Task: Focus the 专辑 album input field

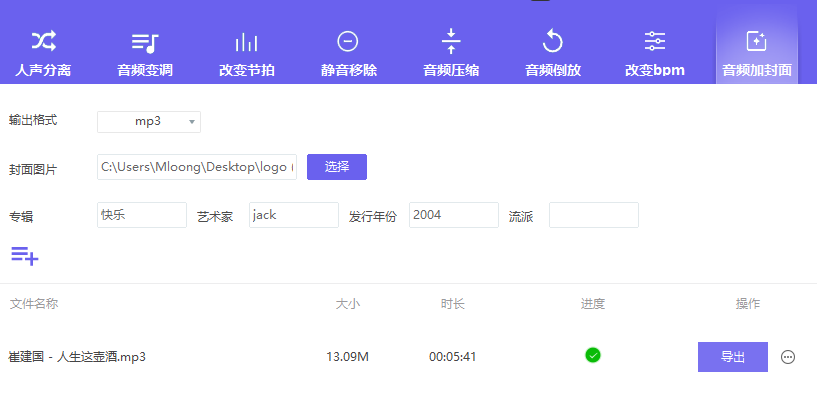Action: 142,215
